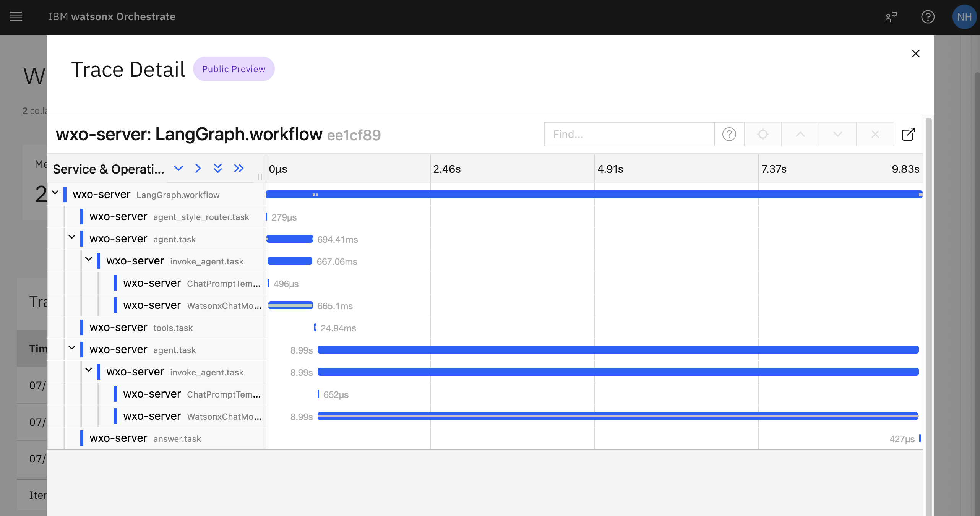The height and width of the screenshot is (516, 980).
Task: Open the hamburger navigation menu
Action: pos(16,17)
